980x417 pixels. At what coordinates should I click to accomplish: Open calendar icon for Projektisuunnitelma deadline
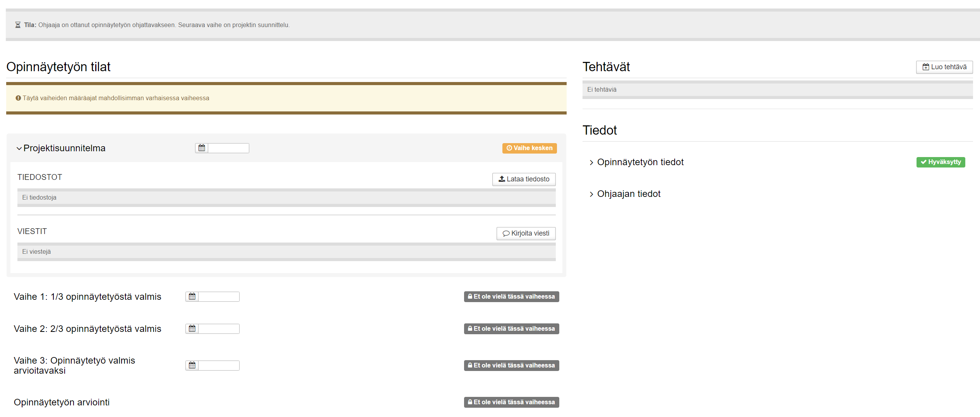coord(202,148)
